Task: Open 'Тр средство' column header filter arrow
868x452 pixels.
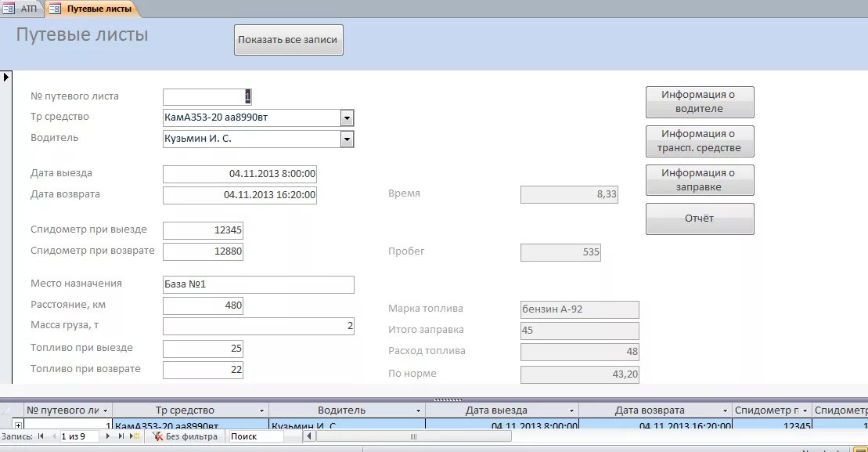Action: [x=262, y=410]
